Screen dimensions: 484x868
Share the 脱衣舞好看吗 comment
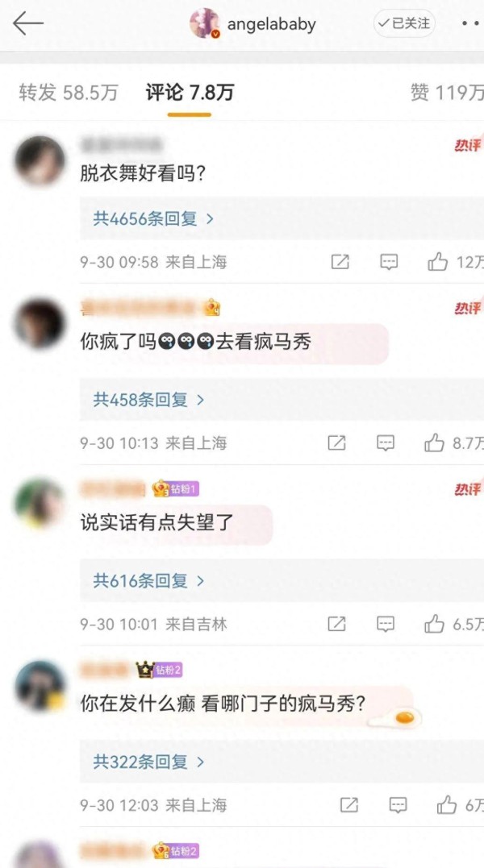coord(340,262)
